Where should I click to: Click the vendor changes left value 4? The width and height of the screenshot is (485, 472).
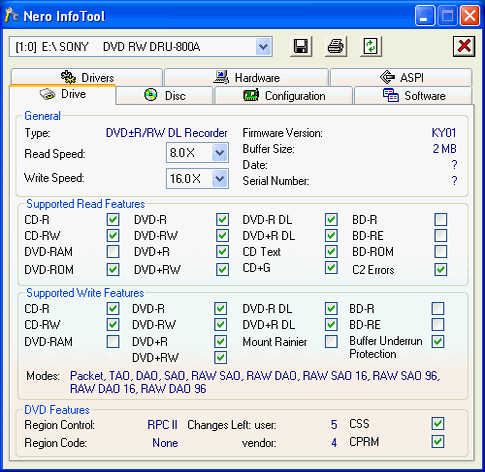(x=334, y=443)
